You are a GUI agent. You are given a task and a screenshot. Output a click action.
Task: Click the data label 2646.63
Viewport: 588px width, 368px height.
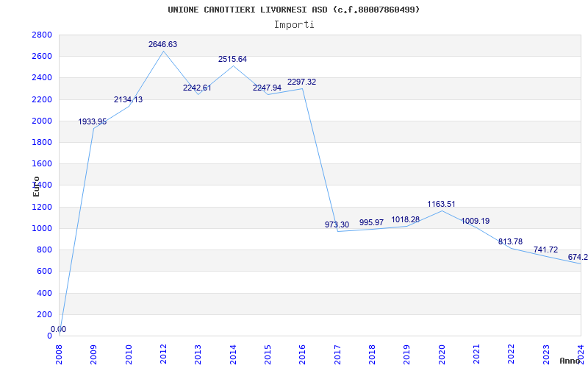pyautogui.click(x=162, y=44)
